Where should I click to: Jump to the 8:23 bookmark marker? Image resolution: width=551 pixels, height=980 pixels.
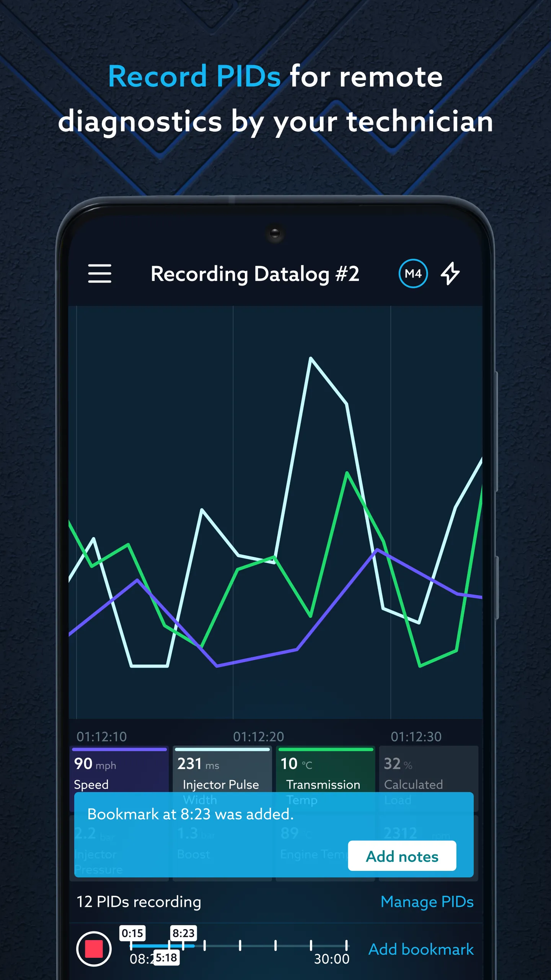pos(184,933)
